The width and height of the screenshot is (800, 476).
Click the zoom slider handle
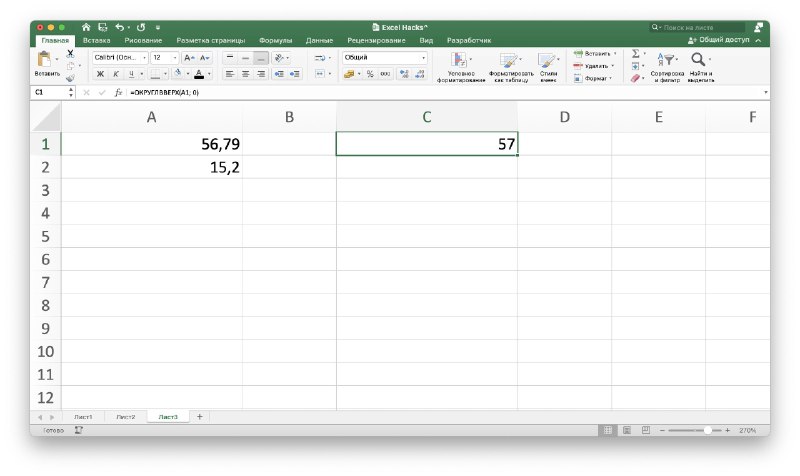click(x=708, y=431)
